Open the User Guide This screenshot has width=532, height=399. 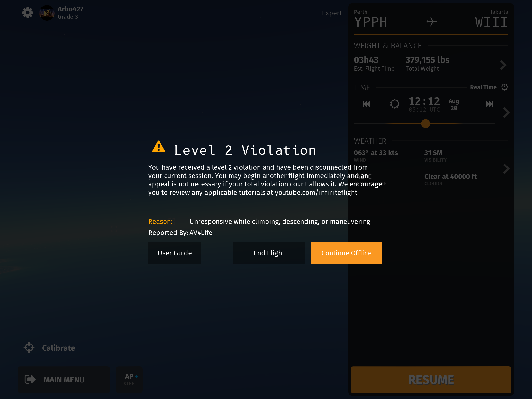[175, 253]
